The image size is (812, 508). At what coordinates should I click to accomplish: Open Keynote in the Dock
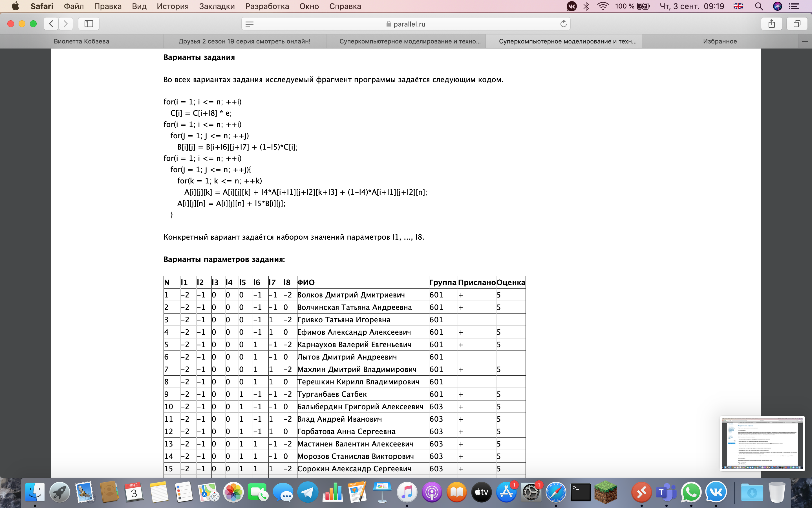(x=382, y=492)
